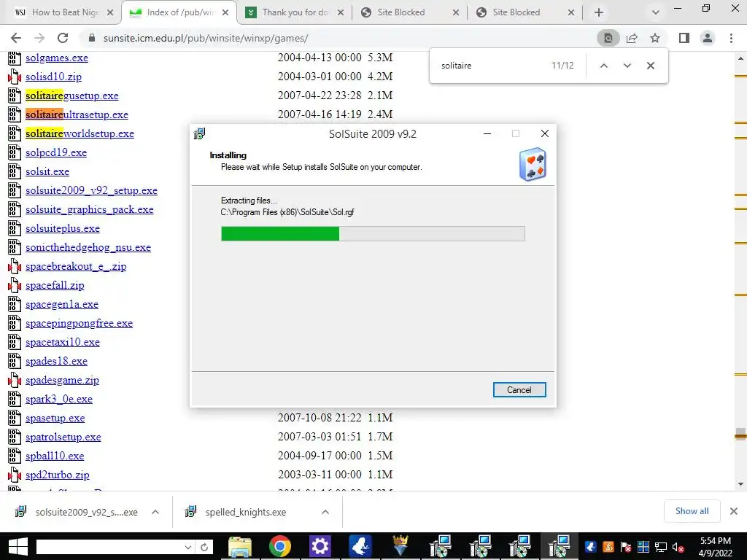
Task: Expand options for solsuite2009_v92_s download
Action: click(x=155, y=512)
